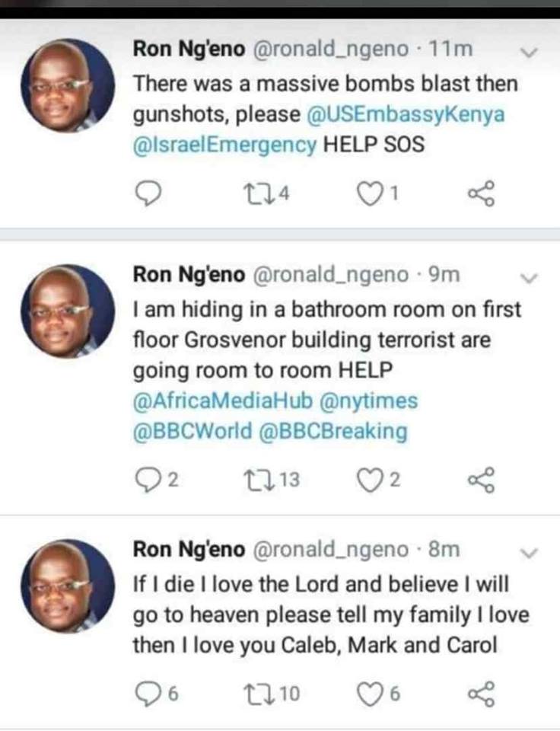This screenshot has width=560, height=731.
Task: Open the chevron menu on 8m tweet
Action: pyautogui.click(x=530, y=552)
